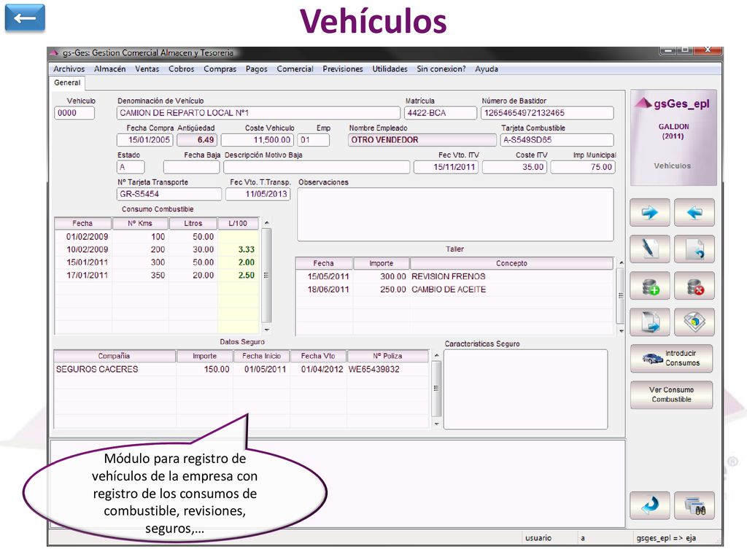Click the empty Fecha Baja field
747x560 pixels.
pos(192,167)
